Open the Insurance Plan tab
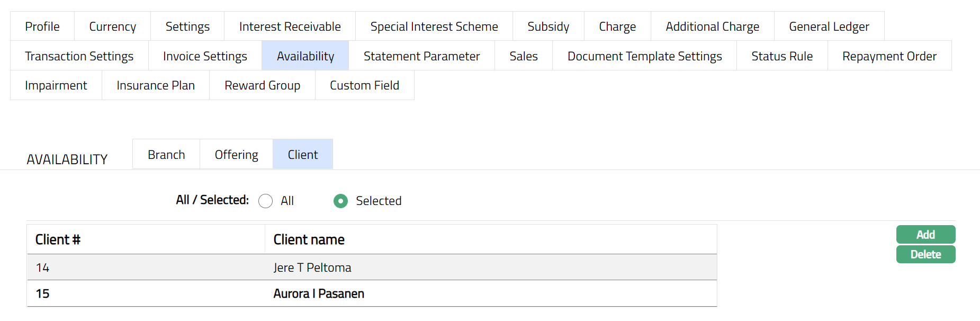Image resolution: width=980 pixels, height=321 pixels. (156, 85)
